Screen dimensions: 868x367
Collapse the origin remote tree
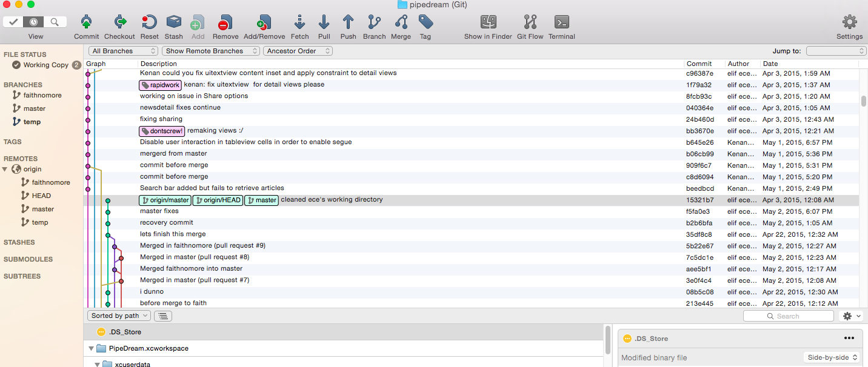pos(5,170)
